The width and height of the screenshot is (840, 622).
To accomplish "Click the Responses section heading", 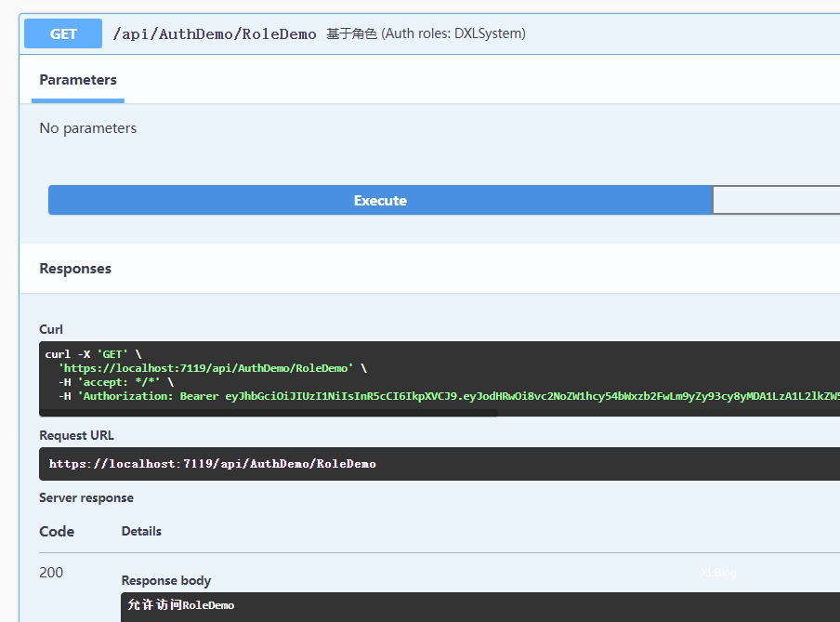I will pyautogui.click(x=75, y=269).
